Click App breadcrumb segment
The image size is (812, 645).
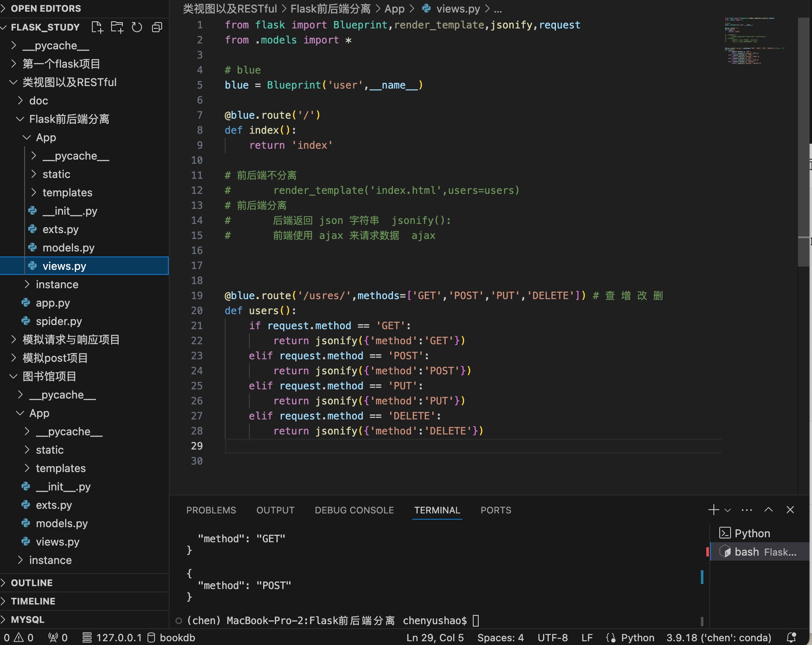pyautogui.click(x=394, y=9)
